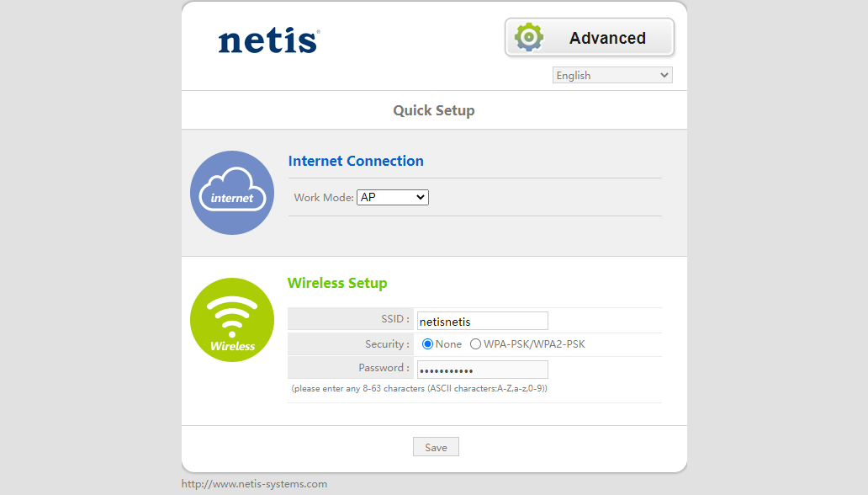The image size is (868, 495).
Task: Click the gear icon beside Advanced
Action: [529, 38]
